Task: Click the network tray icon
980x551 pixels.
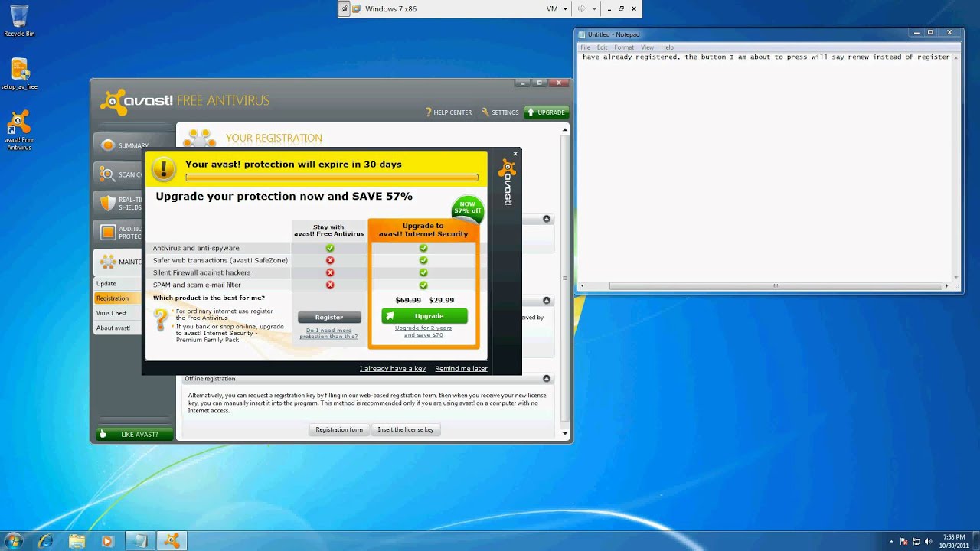Action: [916, 541]
